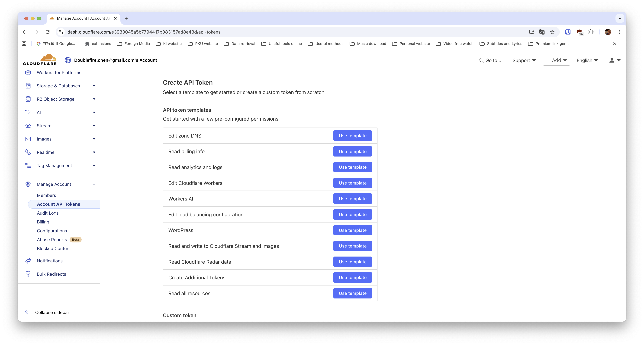Click the Realtime phone icon
Screen dimensions: 644x345
coord(28,152)
